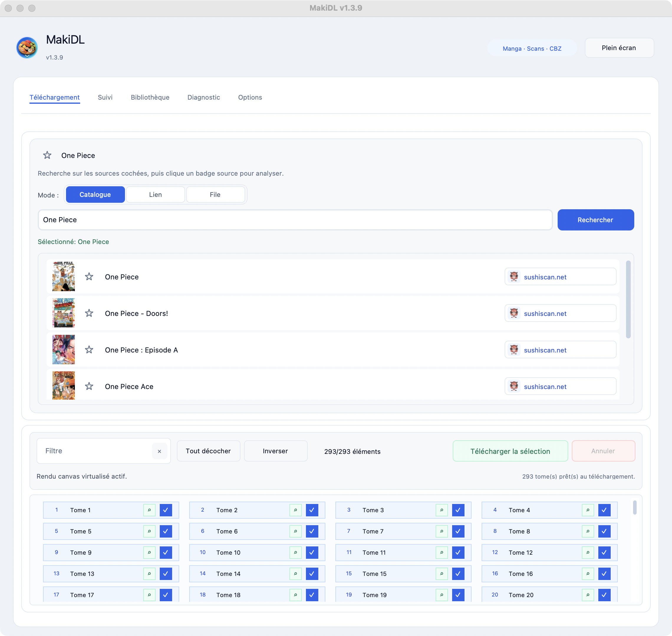Open the Bibliothèque tab

coord(150,97)
